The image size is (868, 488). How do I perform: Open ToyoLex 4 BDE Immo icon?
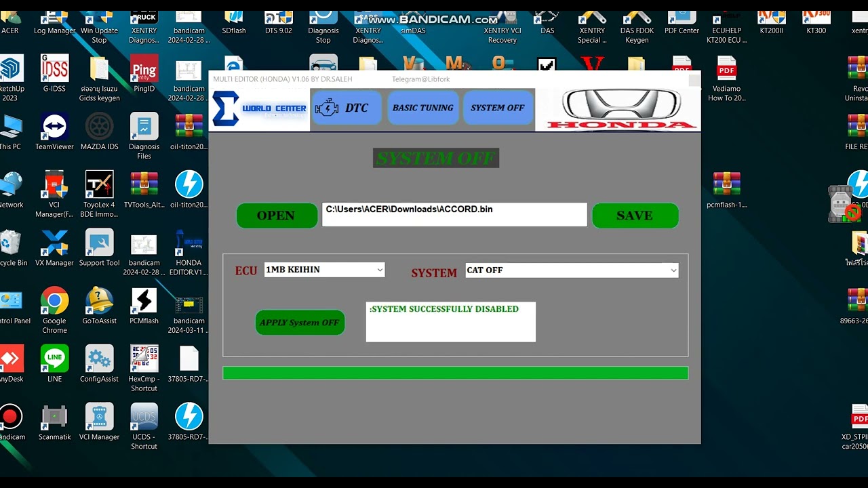click(100, 194)
